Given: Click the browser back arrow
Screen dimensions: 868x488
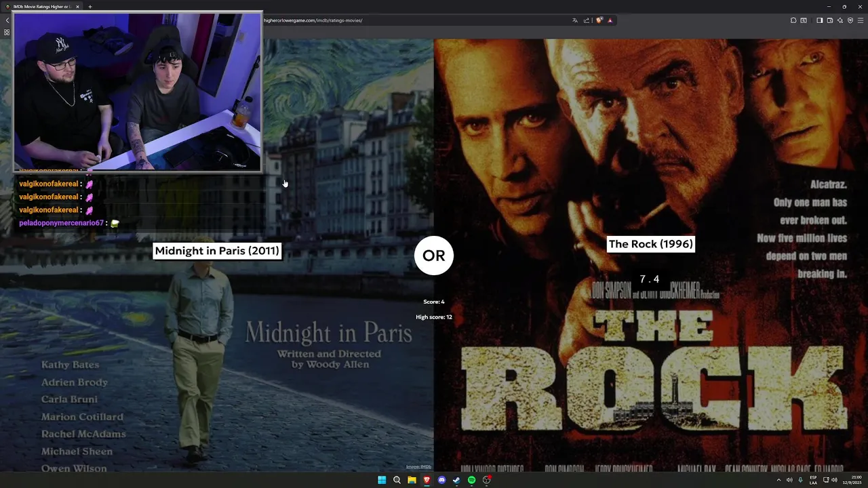Looking at the screenshot, I should [7, 20].
